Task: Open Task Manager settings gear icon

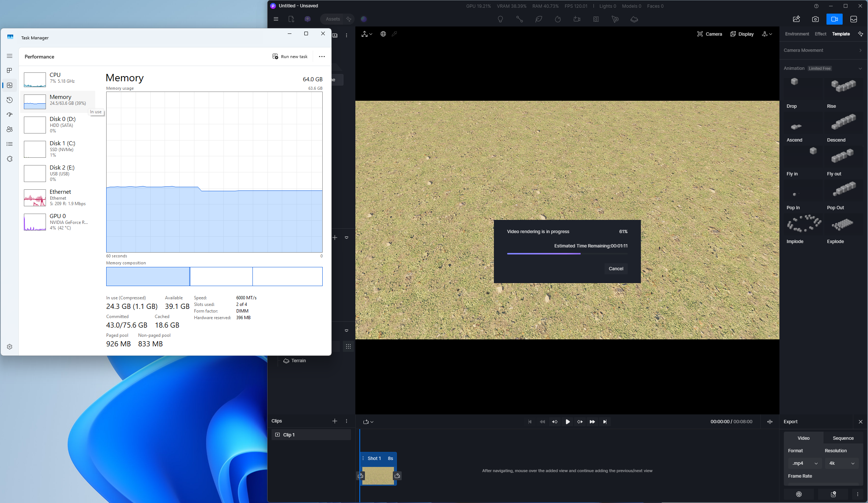Action: click(x=10, y=347)
